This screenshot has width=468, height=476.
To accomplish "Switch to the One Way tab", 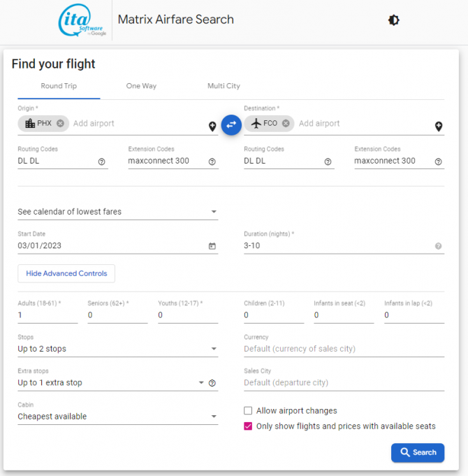I will (x=141, y=86).
